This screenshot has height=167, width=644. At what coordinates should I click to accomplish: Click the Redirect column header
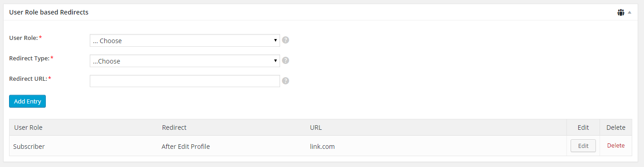click(174, 128)
